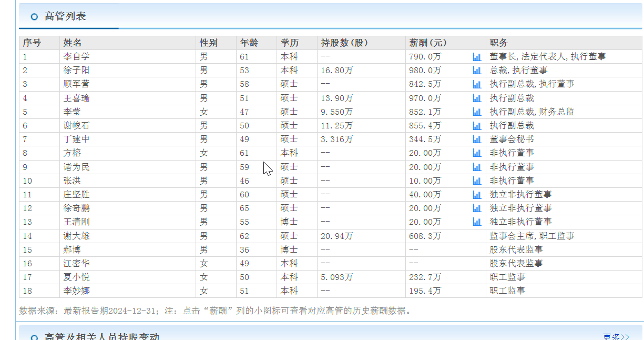Select the name 张洪
Viewport: 644px width, 340px height.
point(73,181)
